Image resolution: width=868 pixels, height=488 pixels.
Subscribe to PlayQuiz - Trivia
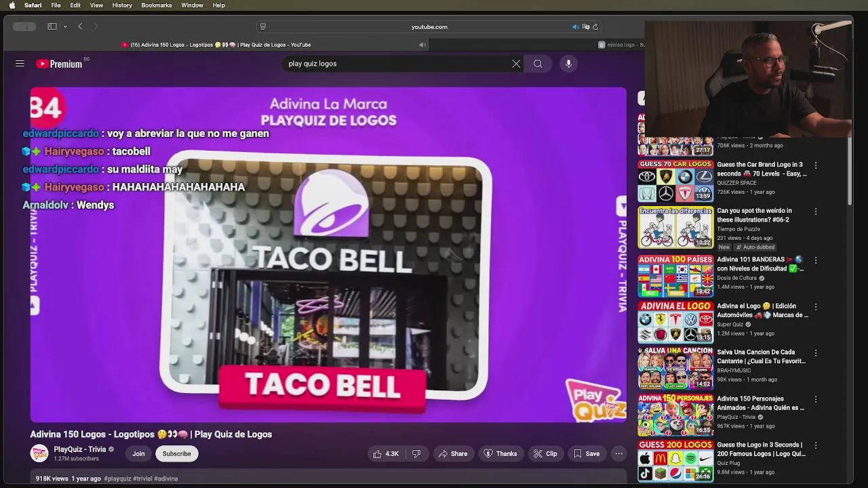[176, 453]
